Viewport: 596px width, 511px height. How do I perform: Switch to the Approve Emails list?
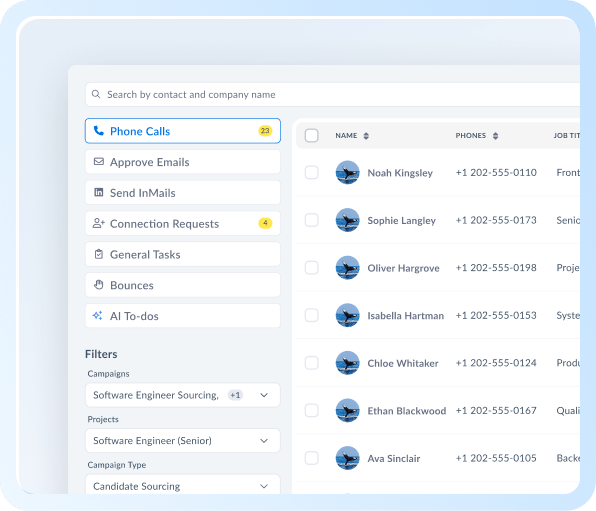click(x=183, y=162)
